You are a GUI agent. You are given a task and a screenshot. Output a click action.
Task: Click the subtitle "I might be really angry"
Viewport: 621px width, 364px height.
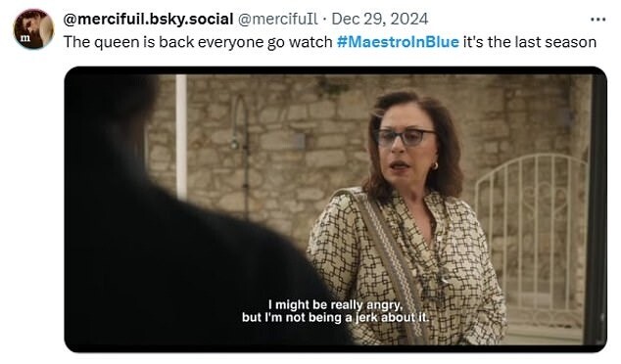[x=335, y=305]
